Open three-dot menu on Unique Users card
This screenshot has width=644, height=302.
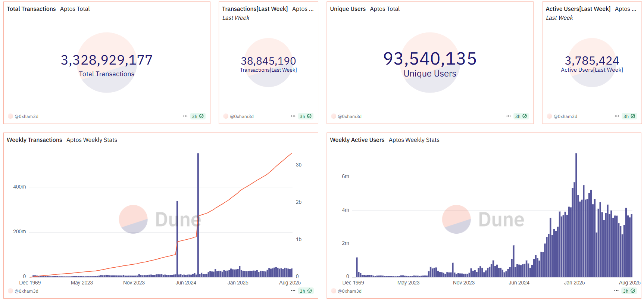click(508, 116)
